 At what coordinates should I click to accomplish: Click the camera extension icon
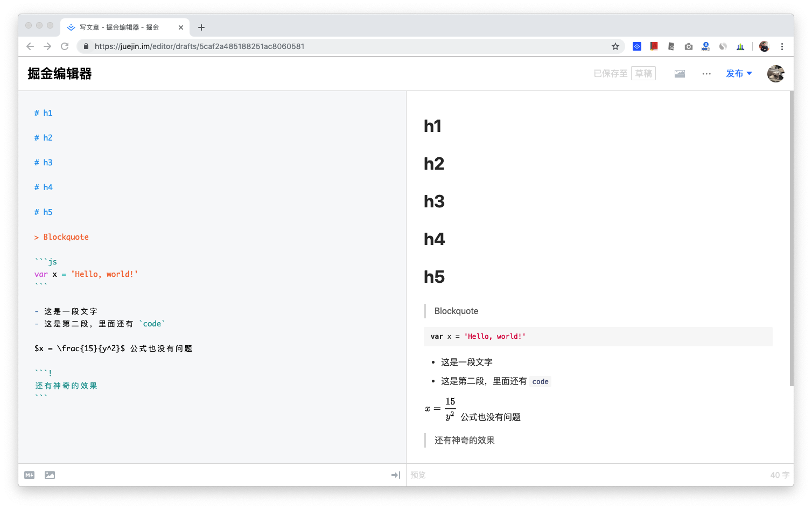(x=689, y=46)
